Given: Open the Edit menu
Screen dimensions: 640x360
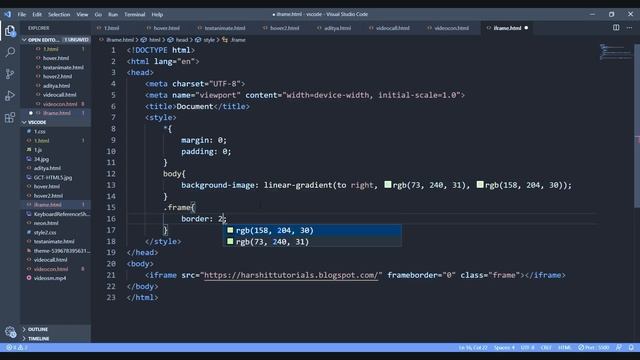Looking at the screenshot, I should pos(37,14).
